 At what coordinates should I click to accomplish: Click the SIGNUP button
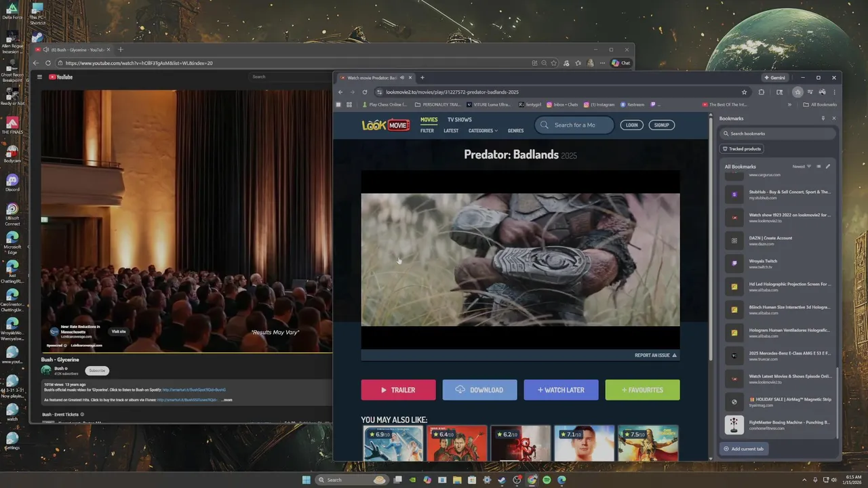point(661,125)
